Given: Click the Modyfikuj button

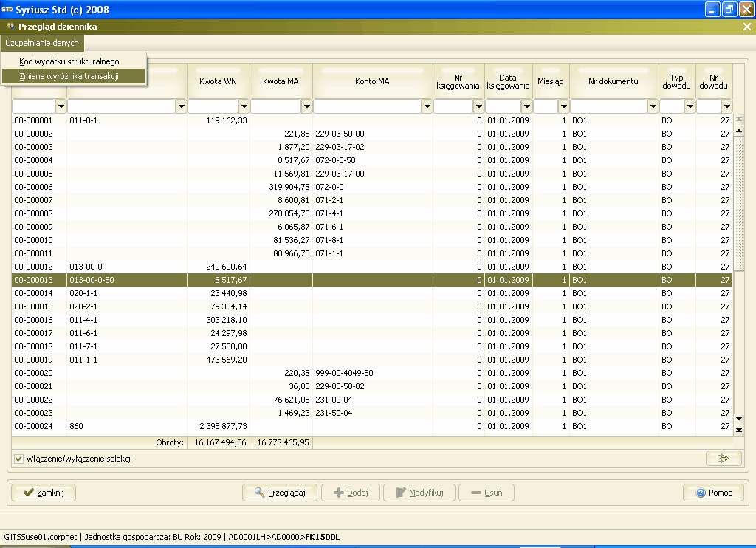Looking at the screenshot, I should click(419, 493).
